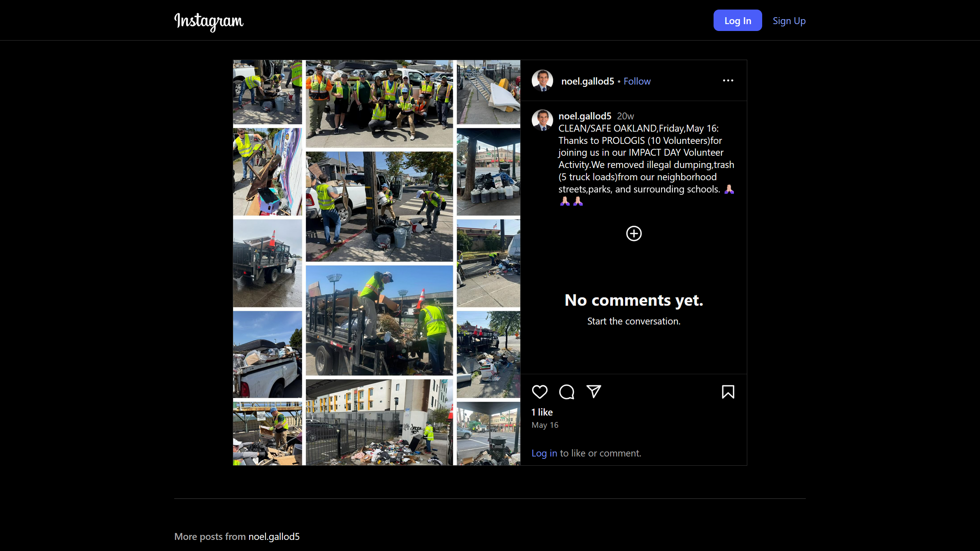The height and width of the screenshot is (551, 980).
Task: Save post with the bookmark icon
Action: (728, 392)
